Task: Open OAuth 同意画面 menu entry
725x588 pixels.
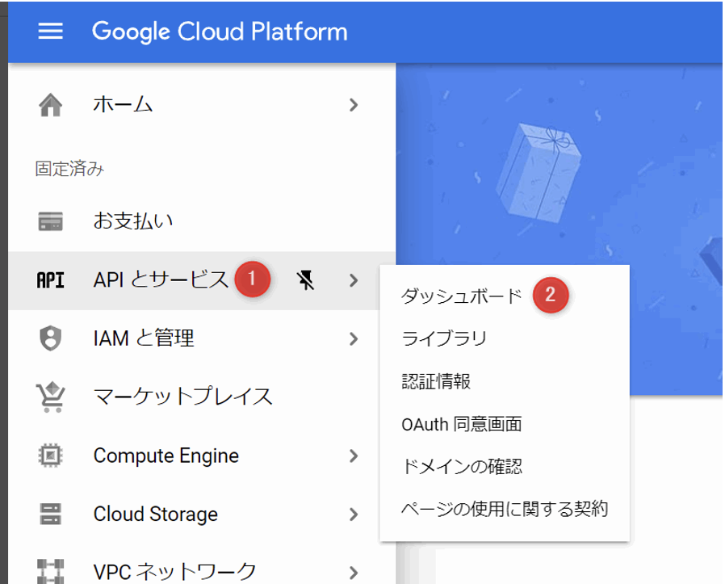Action: pos(462,424)
